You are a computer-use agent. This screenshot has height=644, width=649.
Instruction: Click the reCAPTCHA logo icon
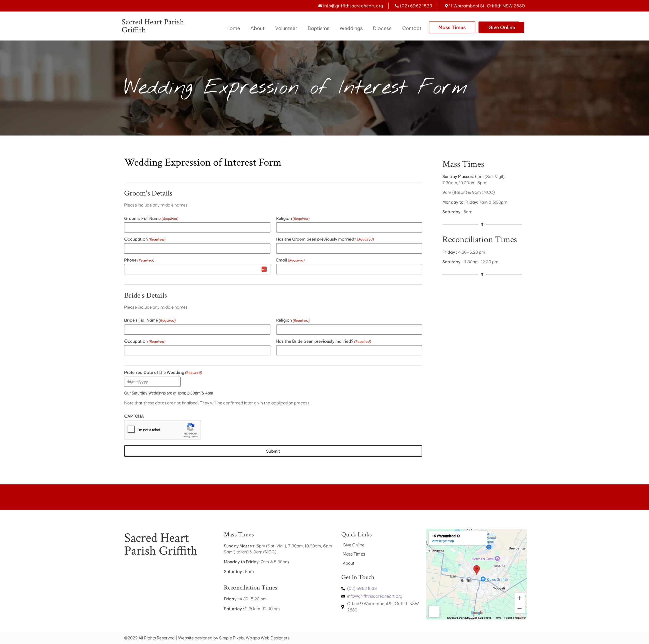190,427
